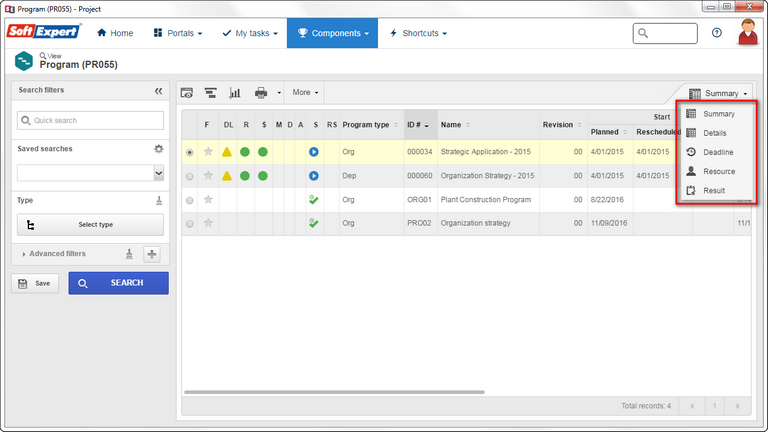
Task: Click the blue SEARCH button
Action: click(x=119, y=283)
